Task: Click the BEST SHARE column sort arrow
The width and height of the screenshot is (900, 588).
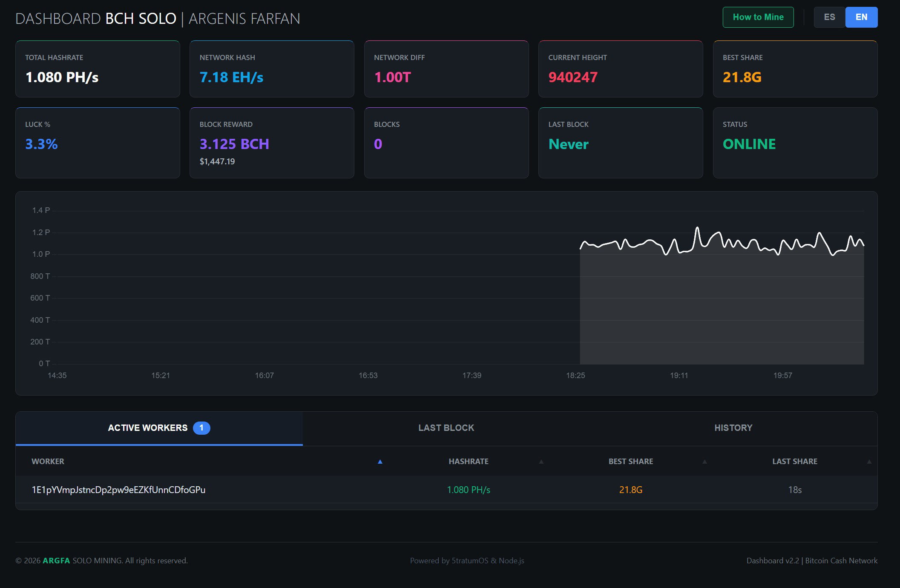Action: pyautogui.click(x=704, y=462)
